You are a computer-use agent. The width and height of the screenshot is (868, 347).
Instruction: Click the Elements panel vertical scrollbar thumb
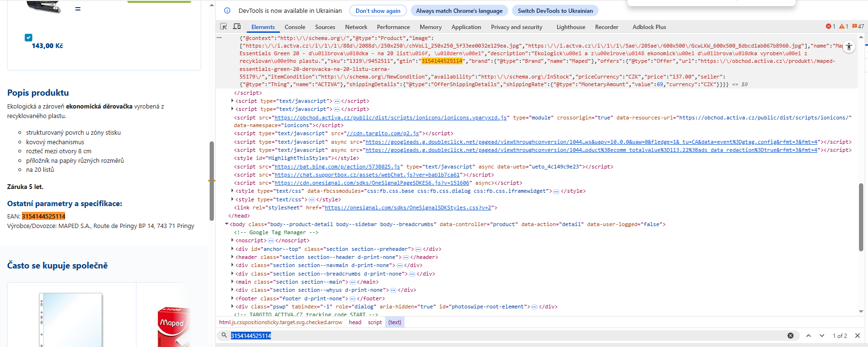point(861,217)
